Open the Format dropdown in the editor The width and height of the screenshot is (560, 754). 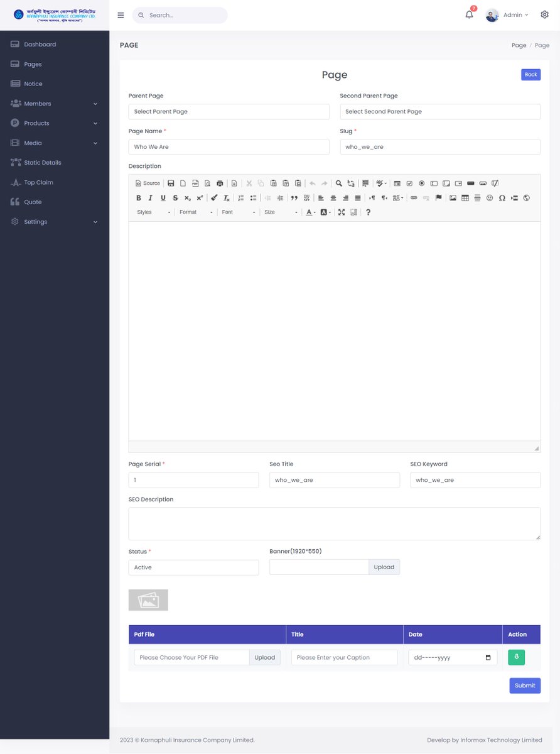195,212
